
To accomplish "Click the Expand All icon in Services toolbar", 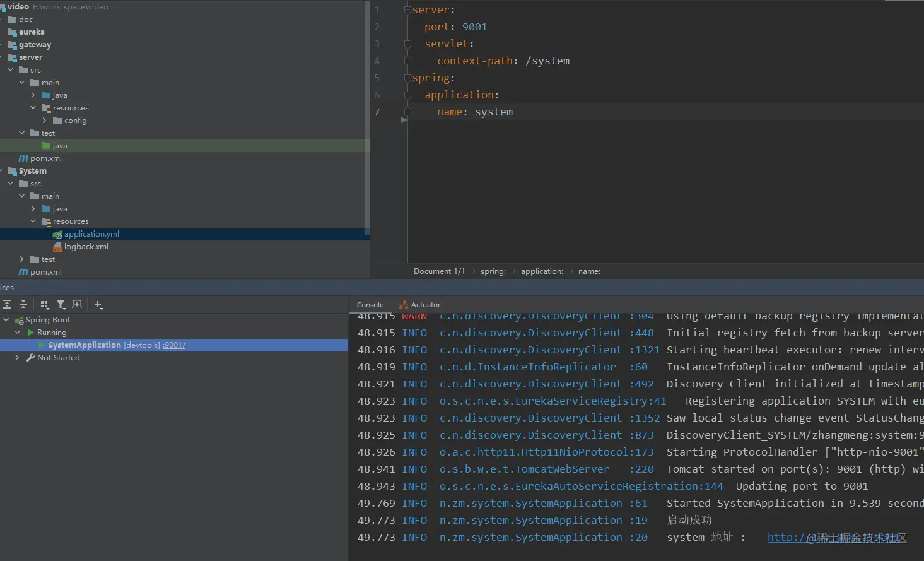I will pyautogui.click(x=7, y=304).
